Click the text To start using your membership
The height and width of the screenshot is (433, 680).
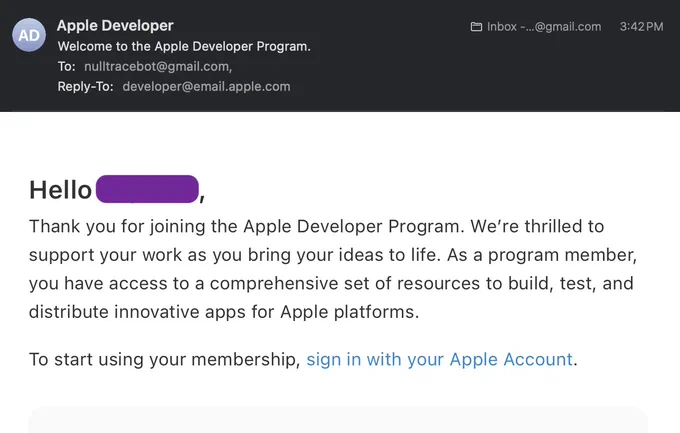(x=164, y=359)
